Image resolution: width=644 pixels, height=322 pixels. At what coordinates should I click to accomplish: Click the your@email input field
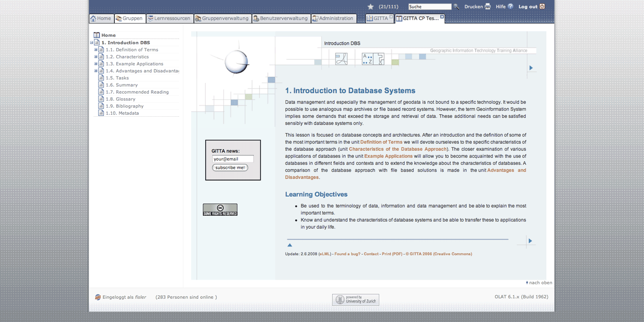[232, 159]
